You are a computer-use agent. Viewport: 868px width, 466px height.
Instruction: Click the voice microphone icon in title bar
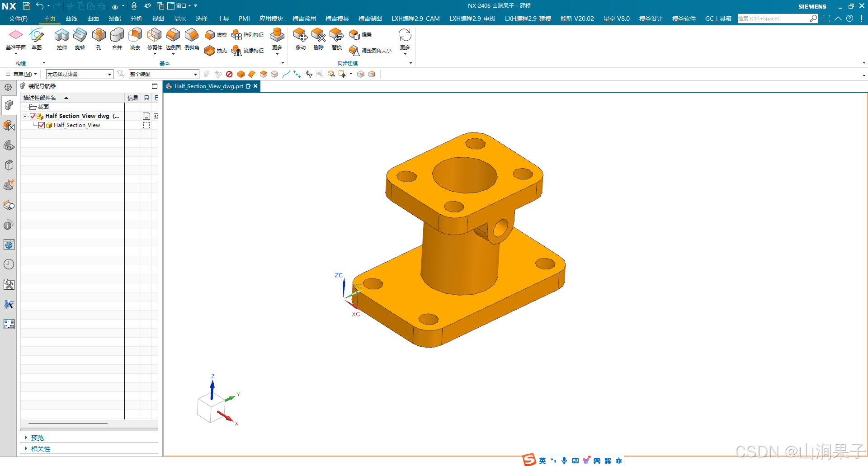click(x=134, y=6)
